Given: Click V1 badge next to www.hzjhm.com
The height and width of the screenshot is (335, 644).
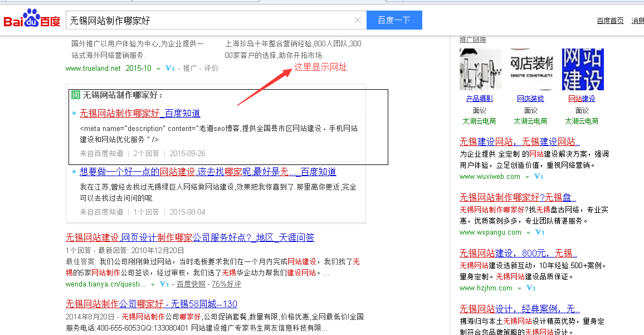Looking at the screenshot, I should (x=531, y=288).
